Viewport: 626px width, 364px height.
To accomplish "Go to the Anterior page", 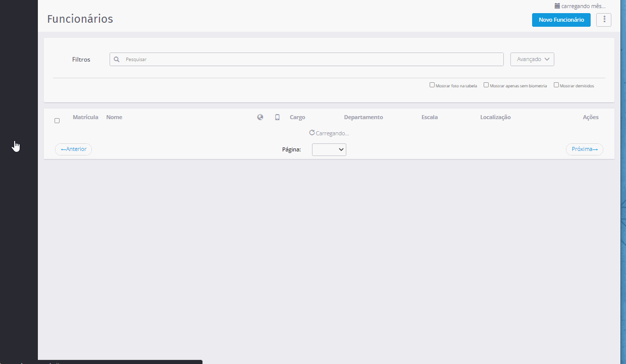I will (x=73, y=149).
